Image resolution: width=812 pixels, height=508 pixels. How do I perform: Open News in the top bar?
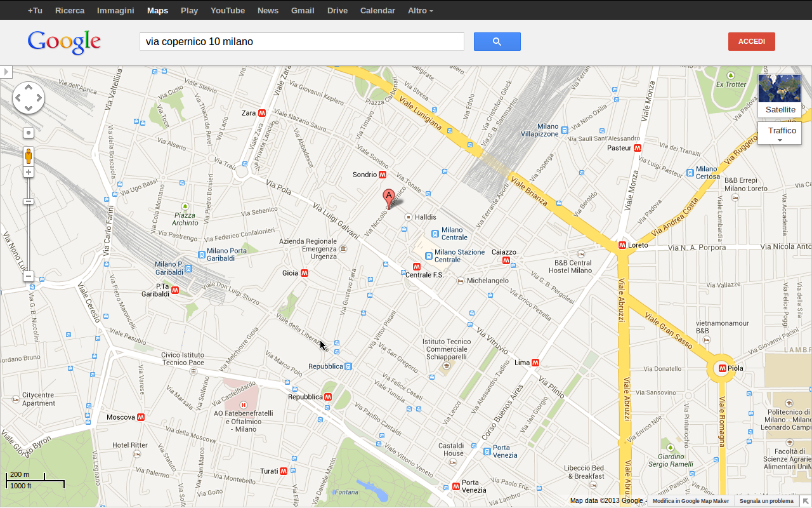click(x=268, y=10)
